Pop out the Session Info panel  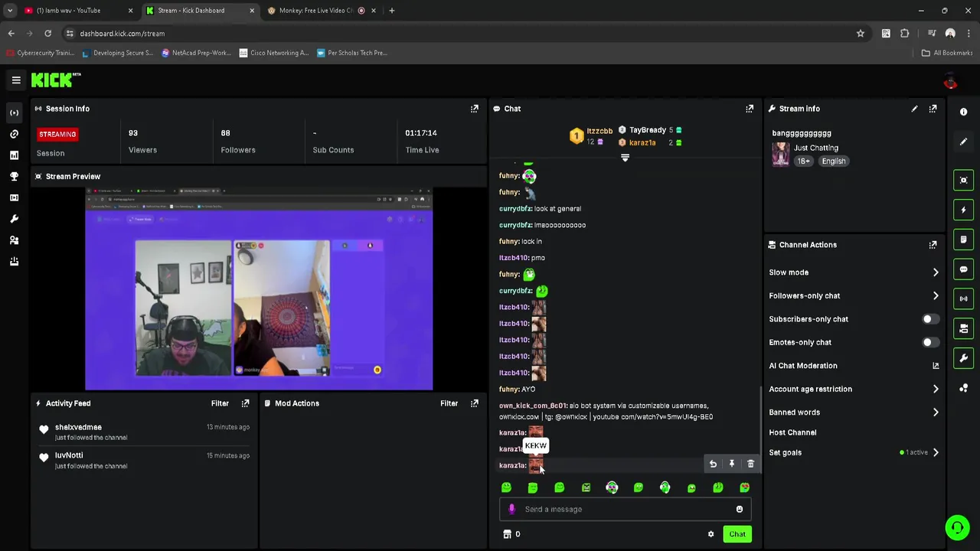pyautogui.click(x=475, y=109)
